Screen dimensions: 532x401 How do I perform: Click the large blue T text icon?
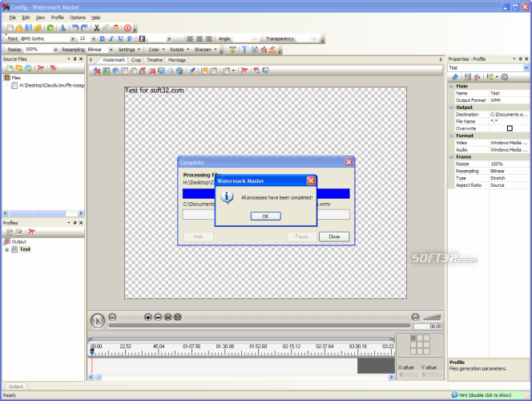(244, 50)
